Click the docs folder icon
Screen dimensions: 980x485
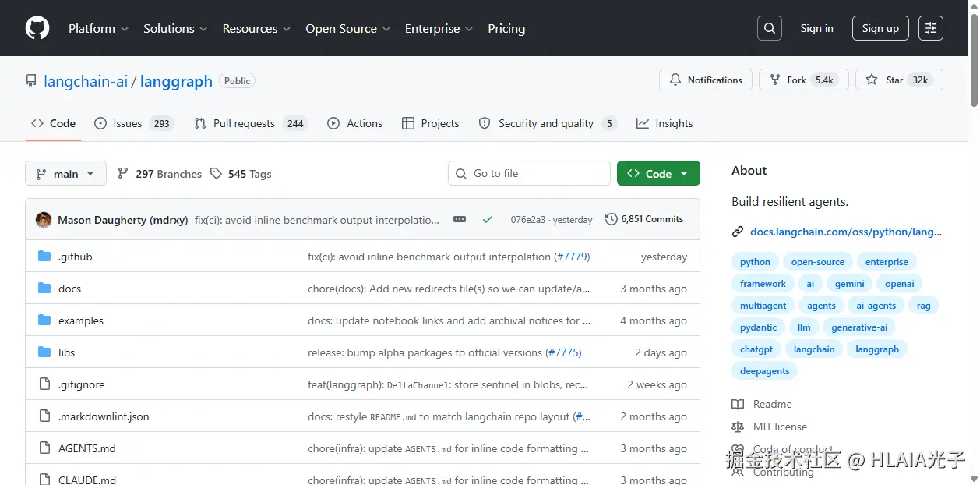click(x=44, y=289)
